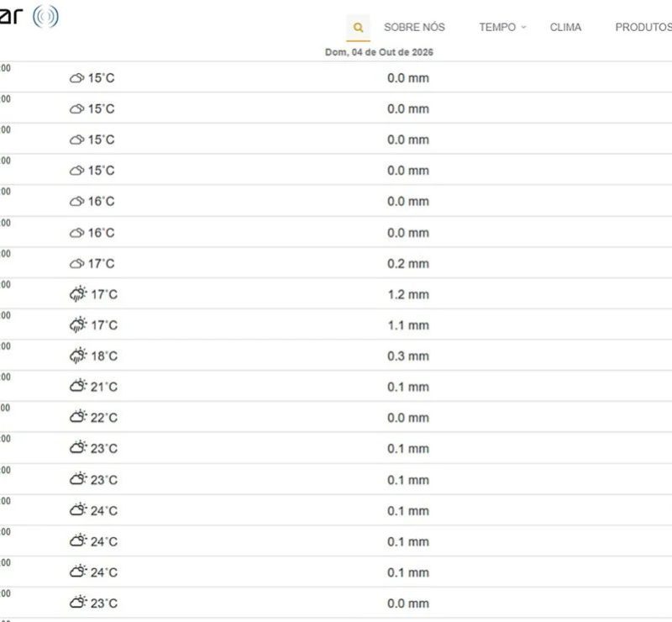Open the PRODUTOS menu item
The height and width of the screenshot is (622, 672).
pyautogui.click(x=643, y=28)
